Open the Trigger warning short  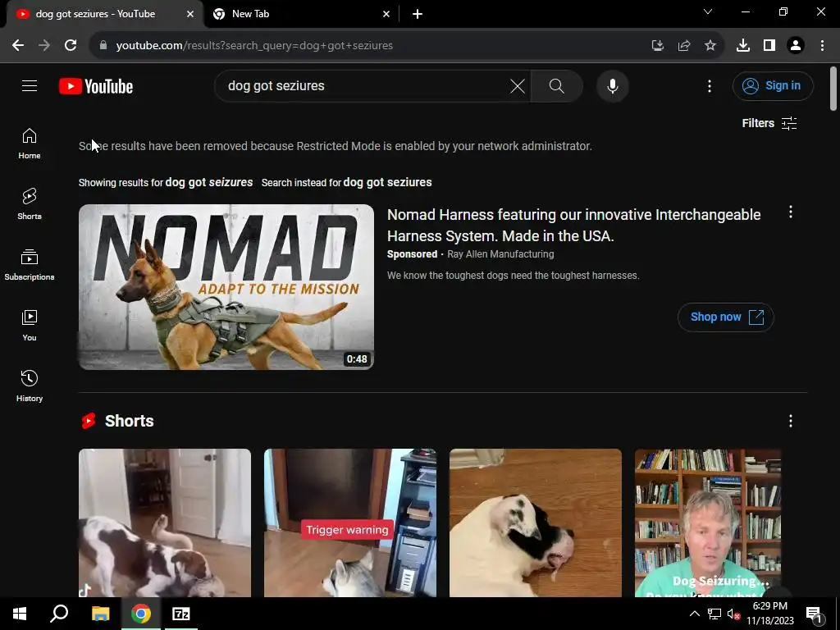[x=349, y=523]
